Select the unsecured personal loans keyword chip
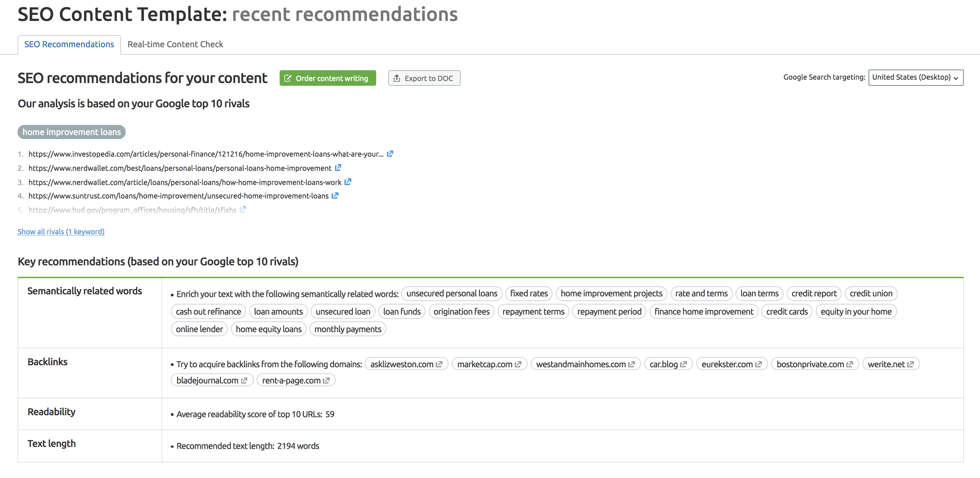The width and height of the screenshot is (980, 478). (452, 294)
